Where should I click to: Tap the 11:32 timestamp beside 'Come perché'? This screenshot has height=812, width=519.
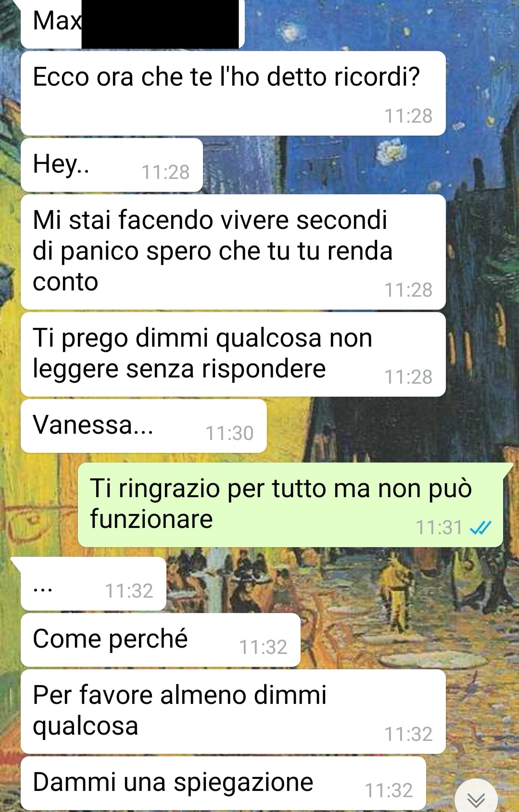[263, 647]
